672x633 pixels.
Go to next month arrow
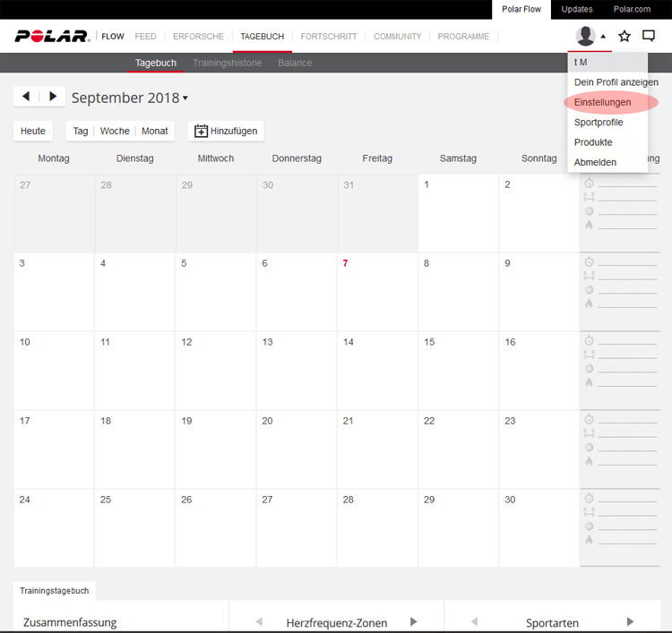click(x=53, y=97)
